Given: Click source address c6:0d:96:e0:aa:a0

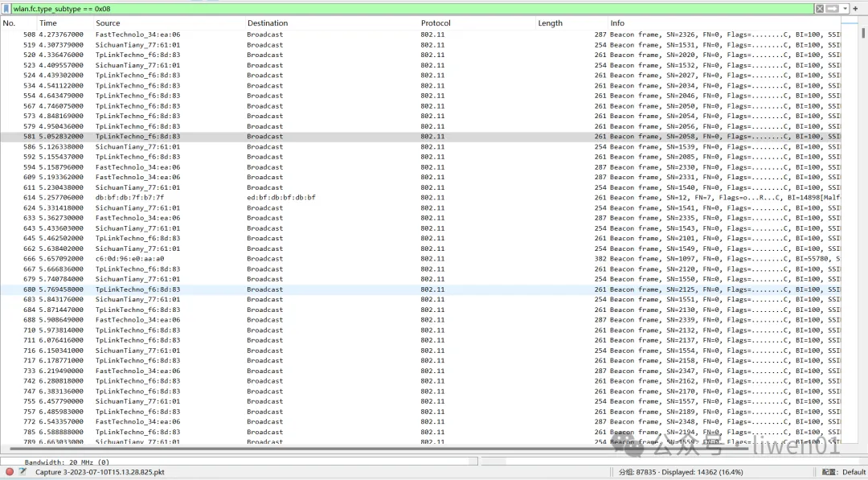Looking at the screenshot, I should pyautogui.click(x=130, y=259).
